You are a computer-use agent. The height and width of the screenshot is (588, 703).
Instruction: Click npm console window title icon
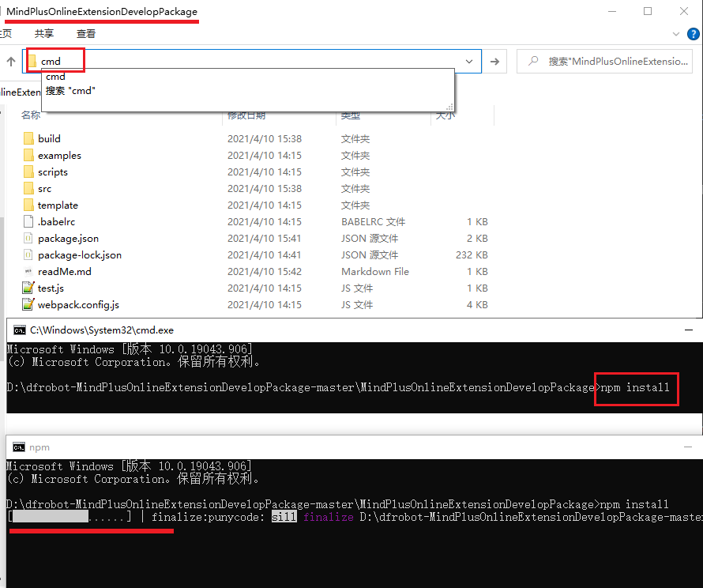tap(18, 447)
